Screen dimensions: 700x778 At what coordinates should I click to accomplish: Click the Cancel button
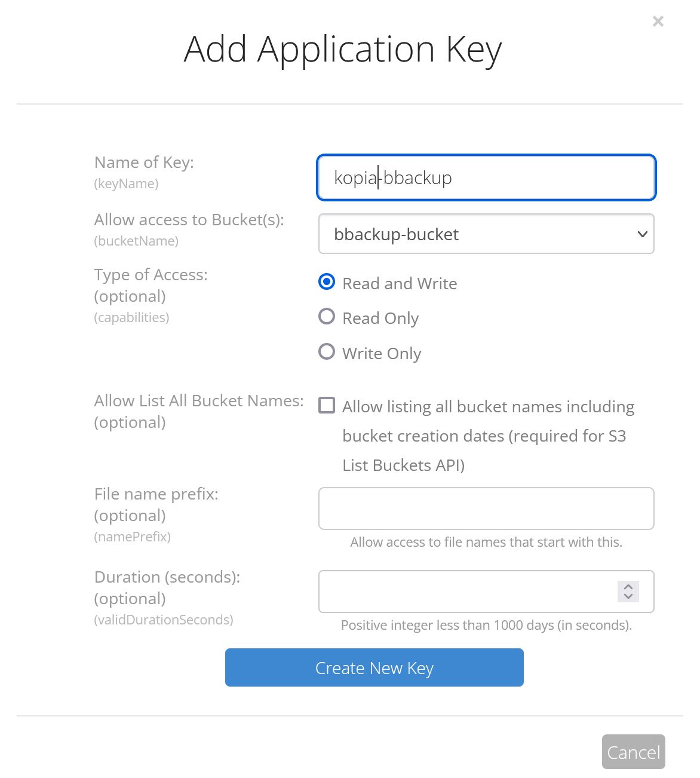(633, 752)
